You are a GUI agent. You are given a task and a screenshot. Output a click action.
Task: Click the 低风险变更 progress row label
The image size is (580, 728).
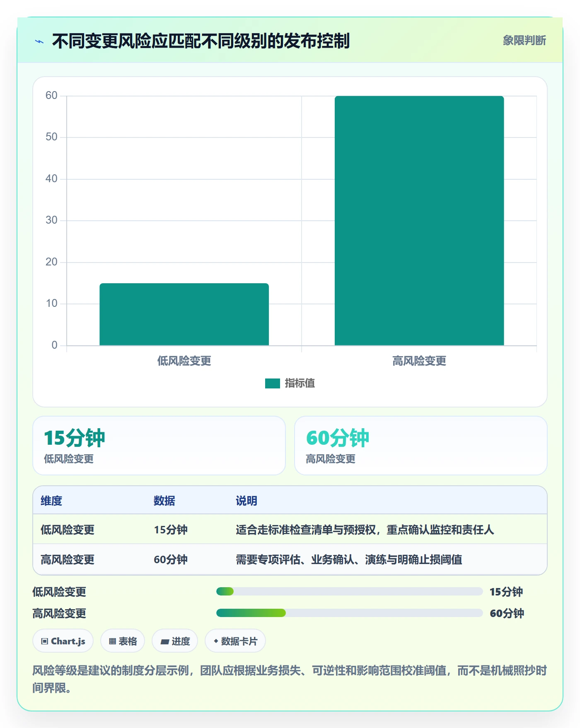pyautogui.click(x=59, y=592)
